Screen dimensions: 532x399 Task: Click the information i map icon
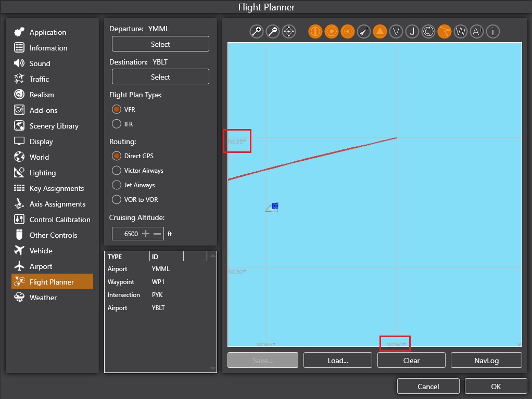pos(492,32)
